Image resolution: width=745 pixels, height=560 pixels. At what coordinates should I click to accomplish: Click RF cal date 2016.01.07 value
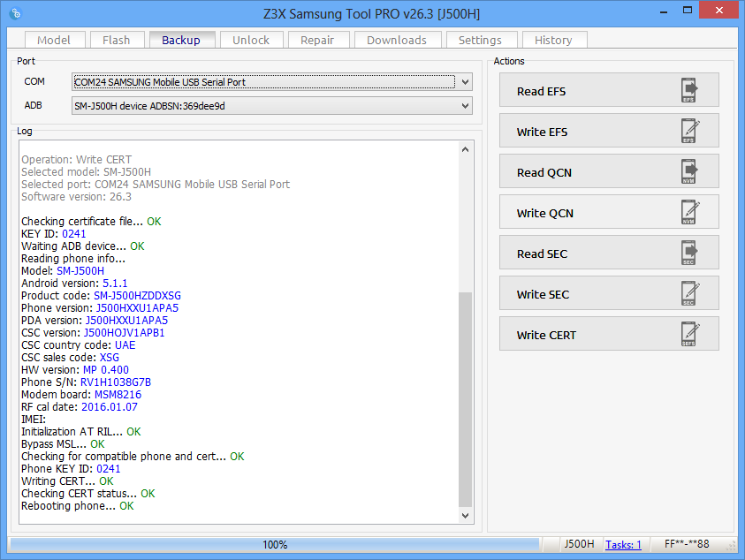(110, 406)
